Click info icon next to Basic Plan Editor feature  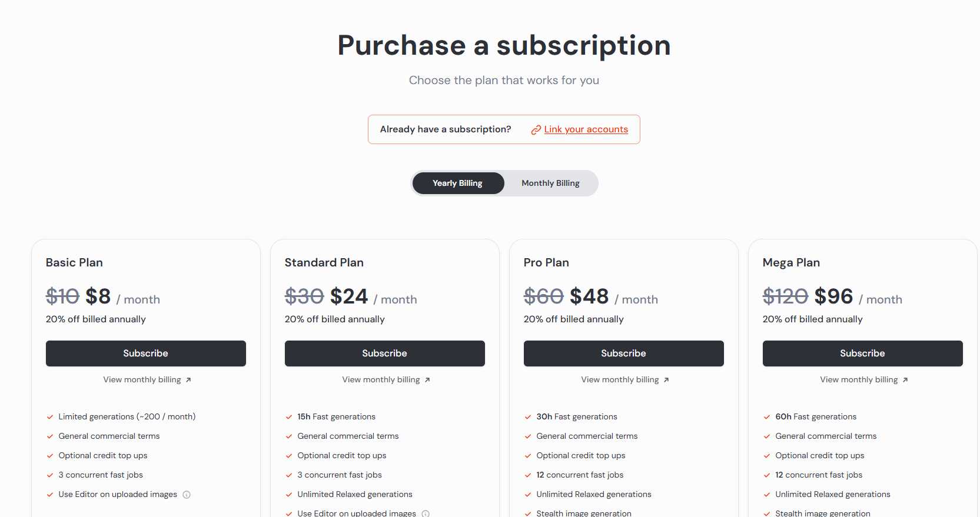click(x=187, y=495)
